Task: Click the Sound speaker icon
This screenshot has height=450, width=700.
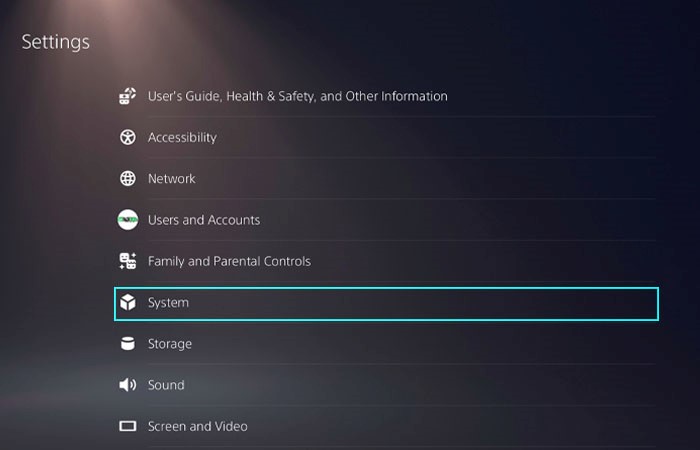Action: tap(128, 385)
